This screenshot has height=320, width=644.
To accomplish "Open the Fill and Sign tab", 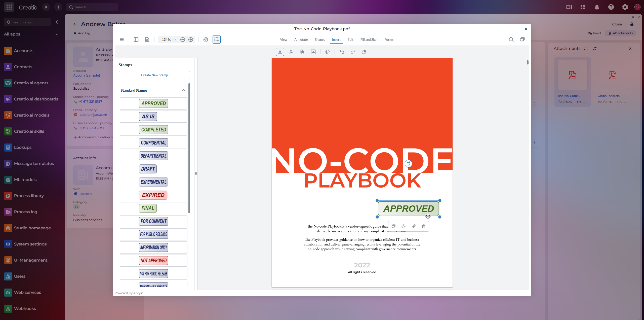I will [369, 40].
